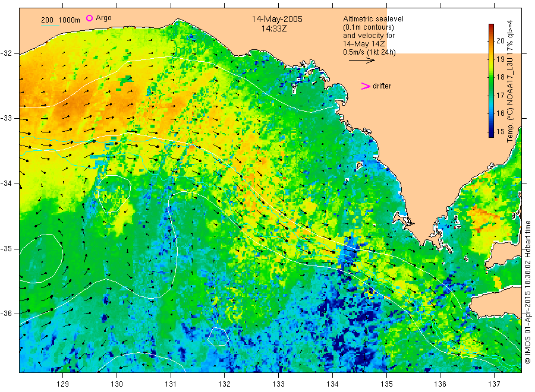Click the '(0.1m contours)' legend text
Image resolution: width=535 pixels, height=392 pixels.
pyautogui.click(x=368, y=27)
